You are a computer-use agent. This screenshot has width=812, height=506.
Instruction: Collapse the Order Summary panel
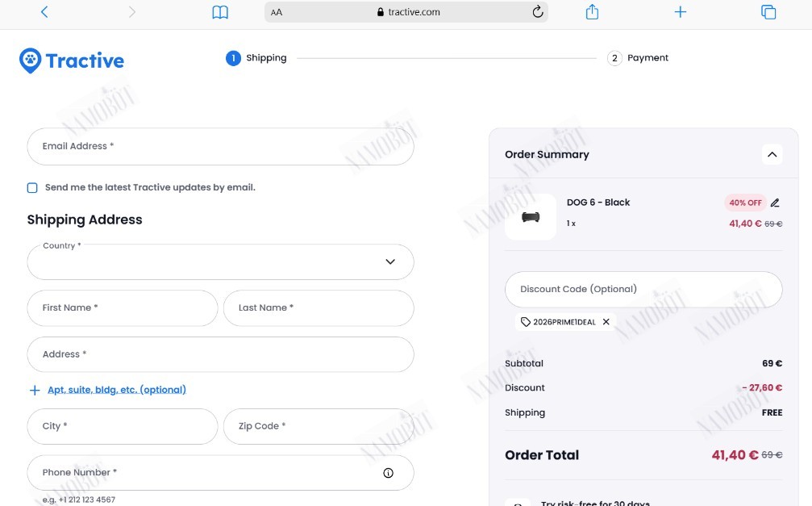(772, 154)
